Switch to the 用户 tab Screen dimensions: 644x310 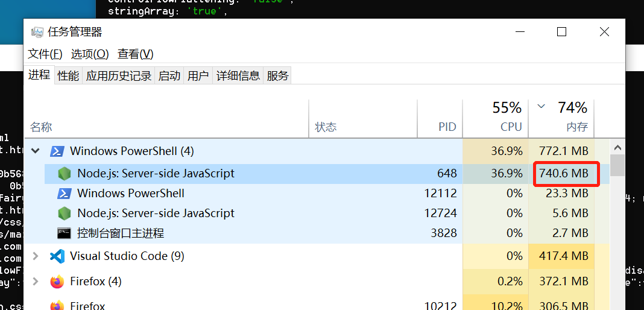198,75
